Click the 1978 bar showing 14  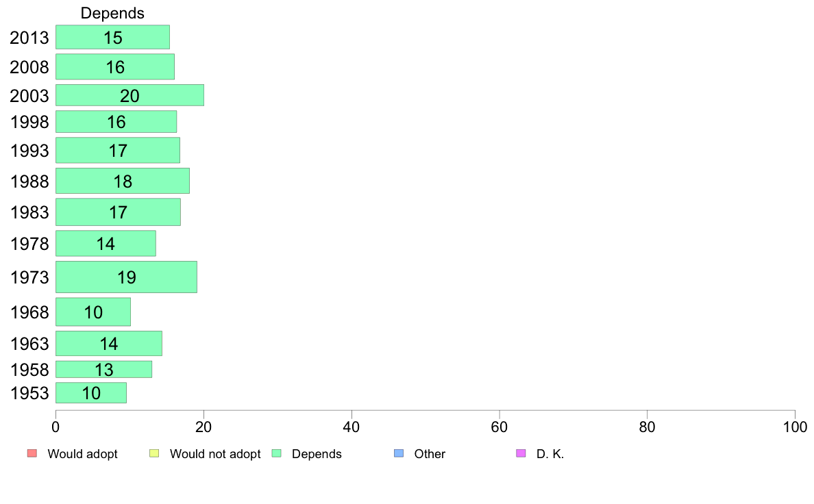pyautogui.click(x=106, y=243)
